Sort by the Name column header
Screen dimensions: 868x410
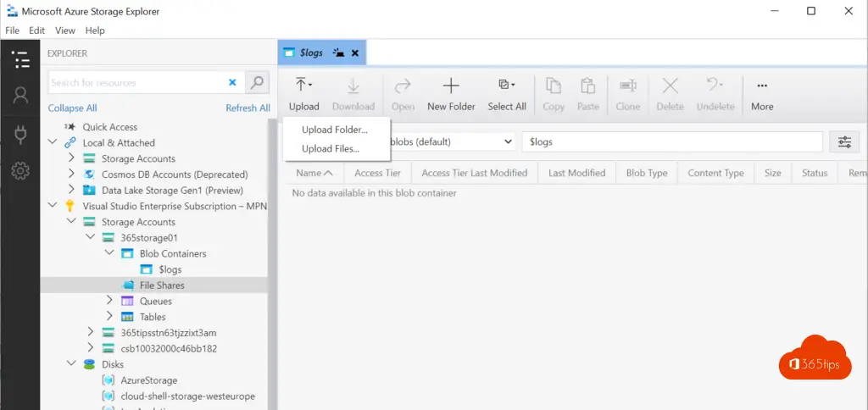tap(314, 173)
